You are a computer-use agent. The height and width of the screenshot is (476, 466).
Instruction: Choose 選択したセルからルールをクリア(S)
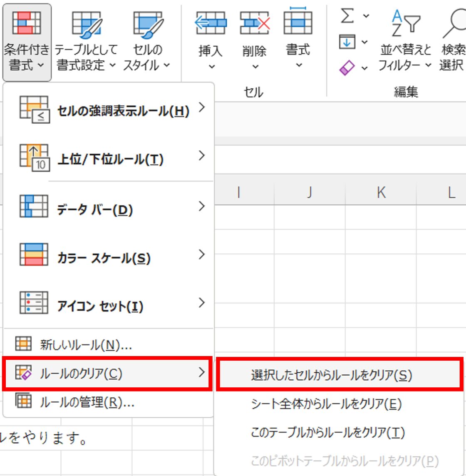[x=340, y=375]
